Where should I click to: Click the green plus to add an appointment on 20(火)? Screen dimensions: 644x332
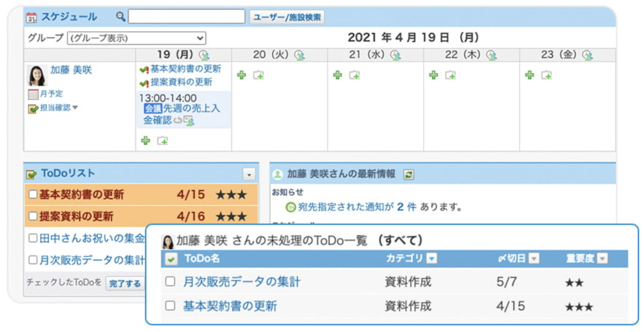[242, 75]
